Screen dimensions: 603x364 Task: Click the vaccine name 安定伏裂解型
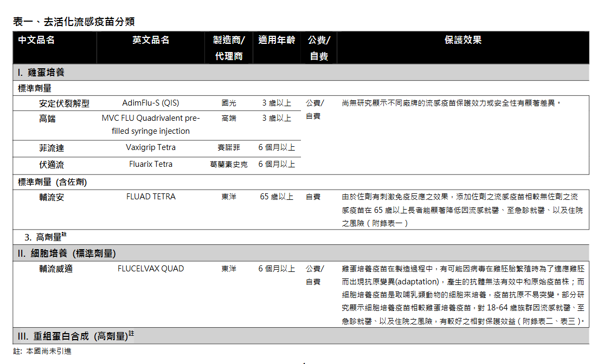point(64,103)
